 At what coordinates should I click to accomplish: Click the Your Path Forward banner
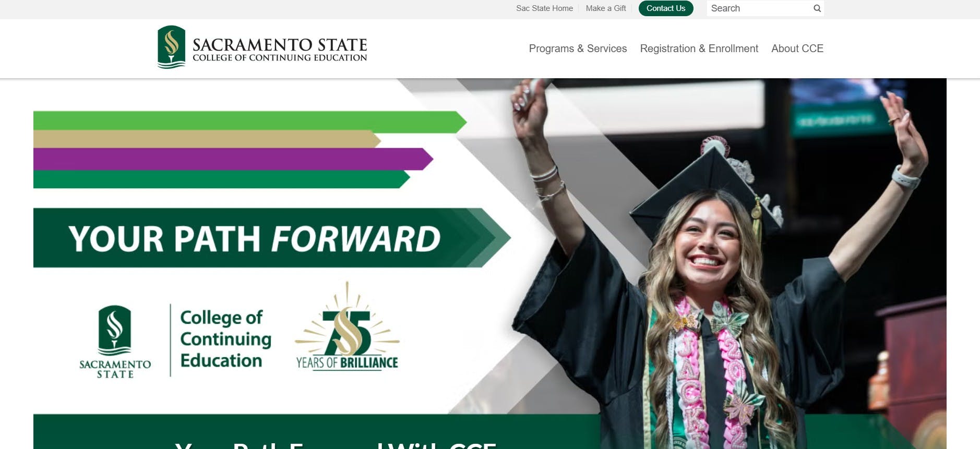click(271, 238)
